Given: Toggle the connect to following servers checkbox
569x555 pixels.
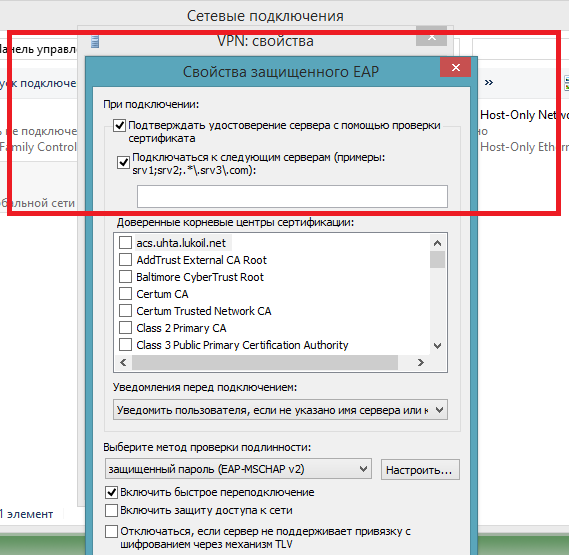Looking at the screenshot, I should coord(123,162).
